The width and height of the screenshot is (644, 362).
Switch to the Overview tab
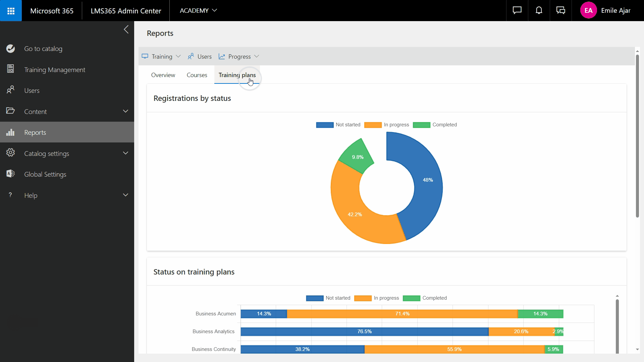click(x=163, y=75)
